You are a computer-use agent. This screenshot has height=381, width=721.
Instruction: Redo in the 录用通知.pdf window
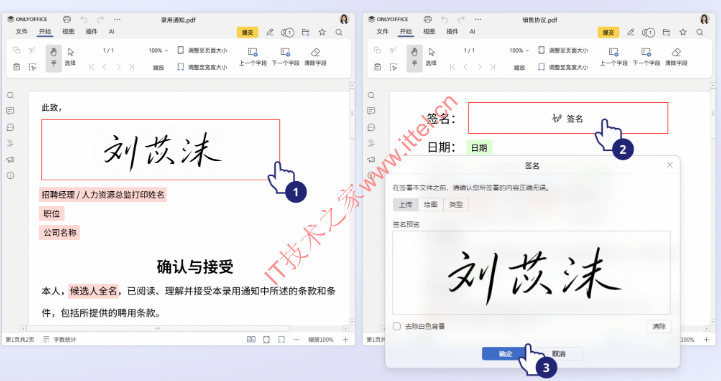coord(100,19)
